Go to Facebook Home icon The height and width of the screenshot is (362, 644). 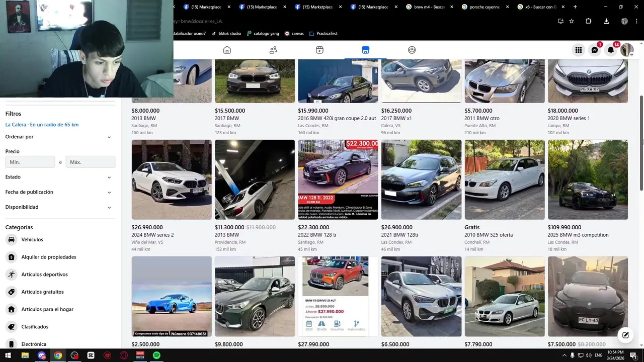point(227,50)
